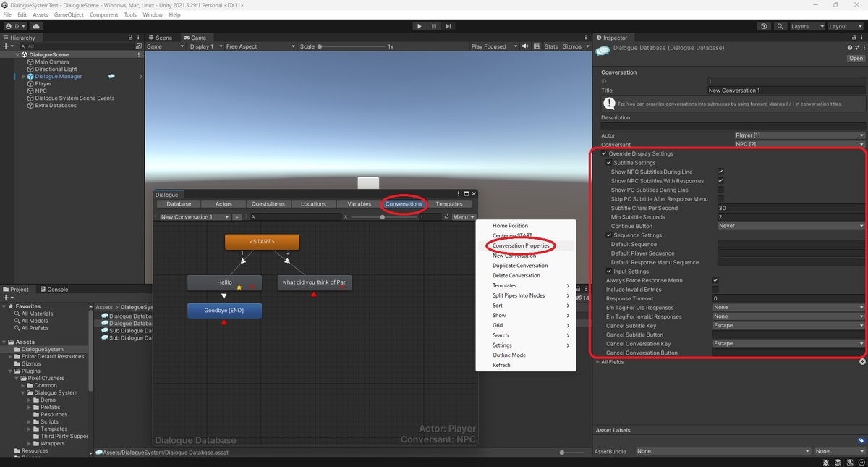Toggle Sequence Settings checkbox
The height and width of the screenshot is (467, 868).
pyautogui.click(x=609, y=235)
